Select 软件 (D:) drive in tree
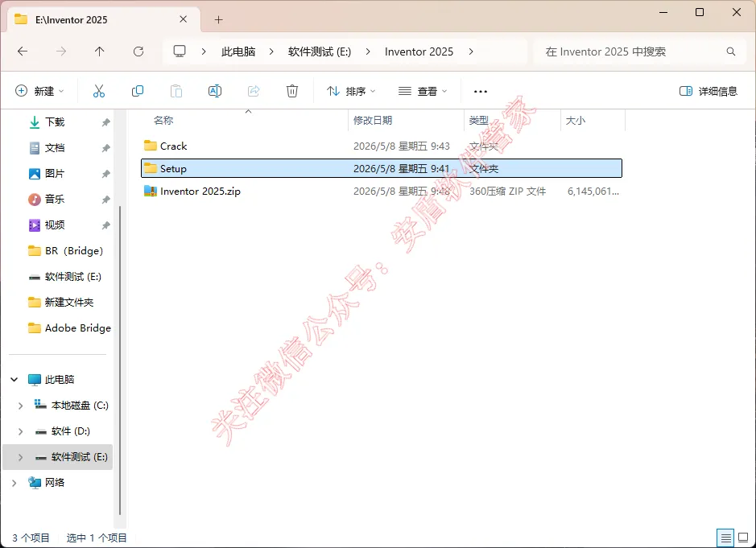The width and height of the screenshot is (756, 548). pyautogui.click(x=70, y=431)
